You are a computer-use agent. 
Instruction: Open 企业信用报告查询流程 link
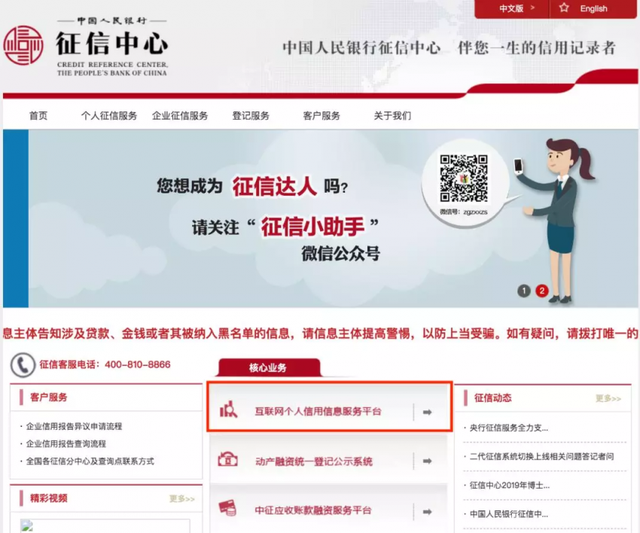pyautogui.click(x=66, y=444)
